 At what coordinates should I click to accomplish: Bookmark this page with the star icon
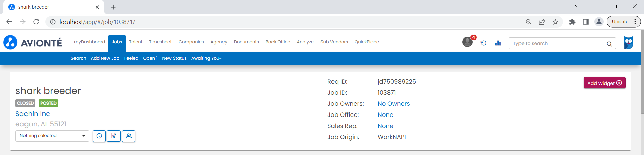click(555, 22)
